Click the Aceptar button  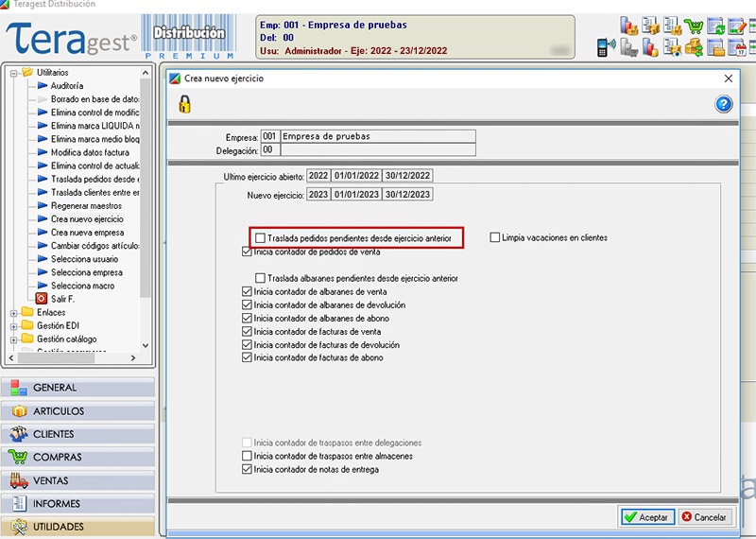(647, 517)
